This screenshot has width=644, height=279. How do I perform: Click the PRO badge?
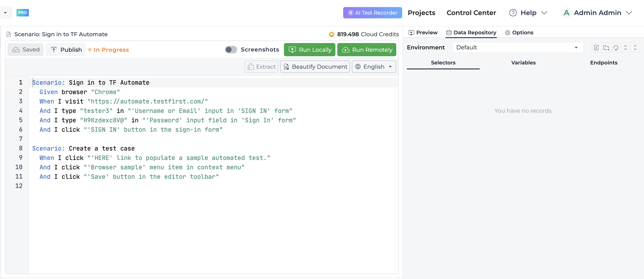(23, 12)
